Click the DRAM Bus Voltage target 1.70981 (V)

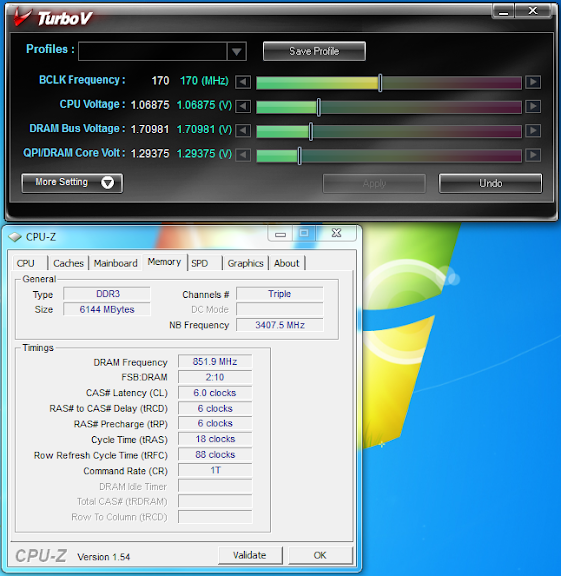tap(204, 129)
